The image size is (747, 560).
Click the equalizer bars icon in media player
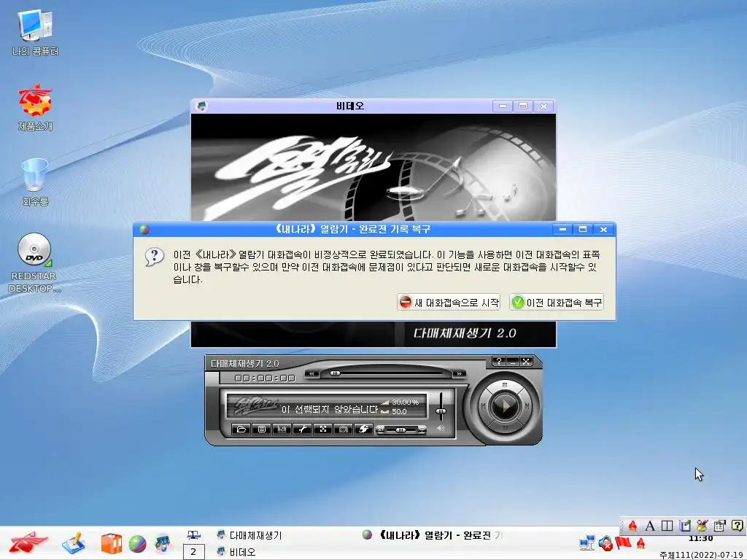[282, 429]
